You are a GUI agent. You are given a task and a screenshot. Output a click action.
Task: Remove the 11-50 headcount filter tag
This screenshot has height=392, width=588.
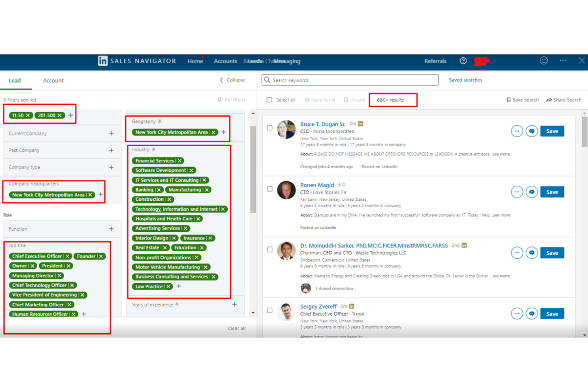(28, 116)
